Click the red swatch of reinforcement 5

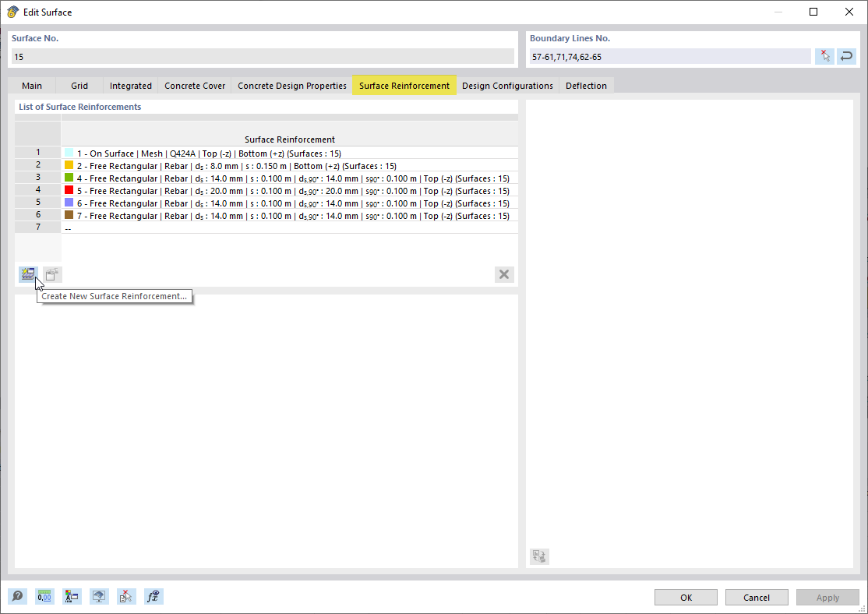point(69,190)
